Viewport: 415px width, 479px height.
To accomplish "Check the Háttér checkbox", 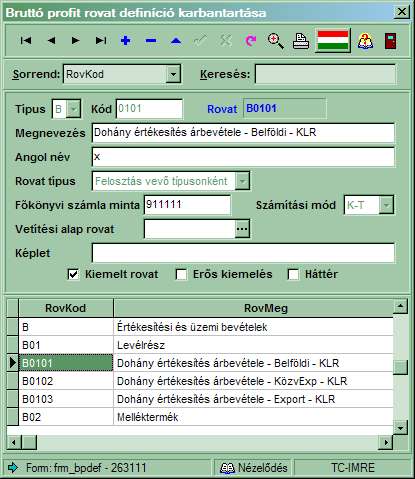I will pyautogui.click(x=293, y=274).
